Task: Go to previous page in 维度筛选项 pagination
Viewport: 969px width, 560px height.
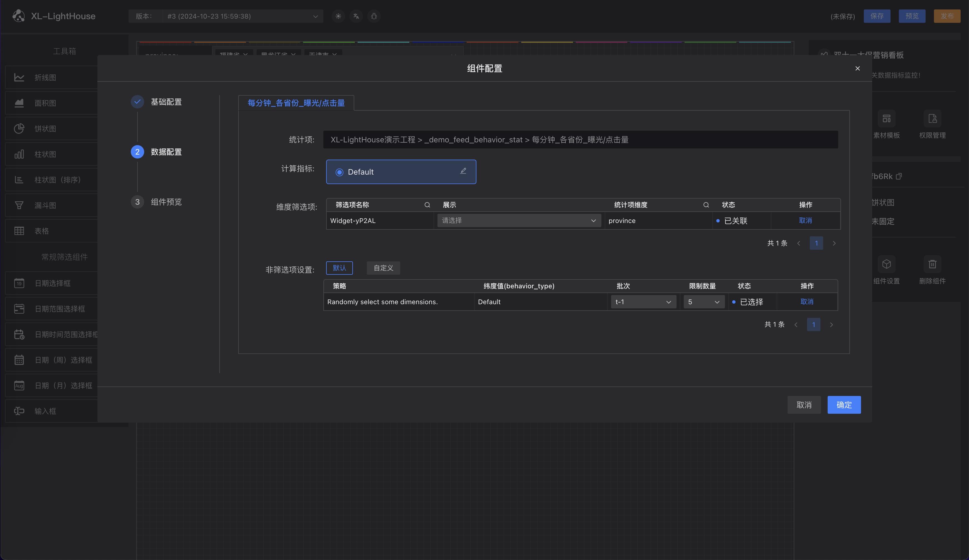Action: click(799, 243)
